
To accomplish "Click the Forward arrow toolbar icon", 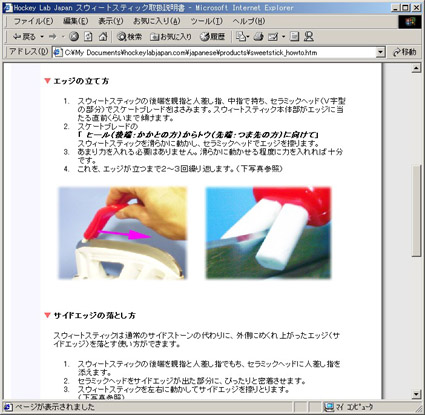I will [53, 37].
